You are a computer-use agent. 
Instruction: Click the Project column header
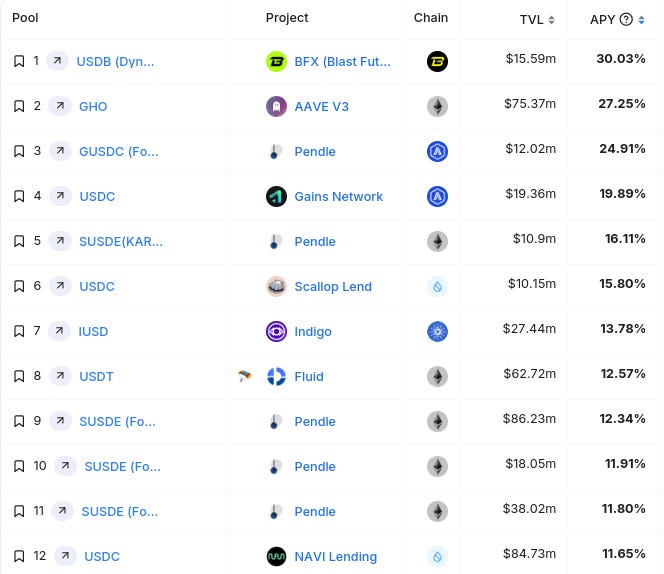[287, 18]
